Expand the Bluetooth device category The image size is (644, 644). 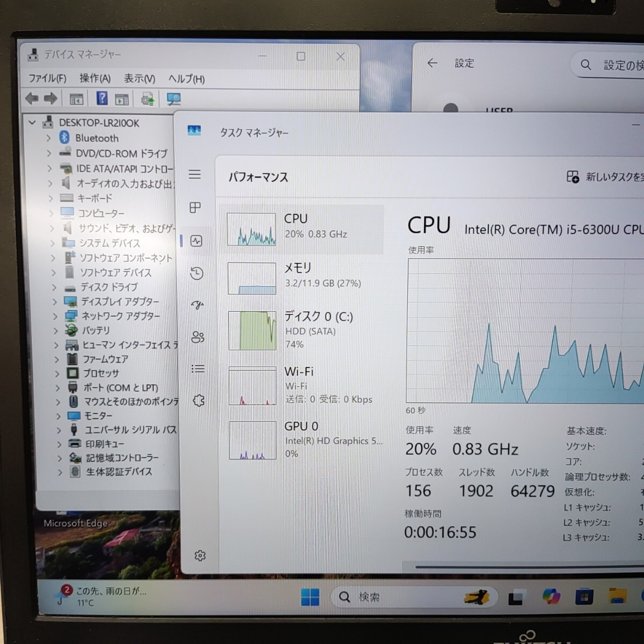(x=49, y=138)
